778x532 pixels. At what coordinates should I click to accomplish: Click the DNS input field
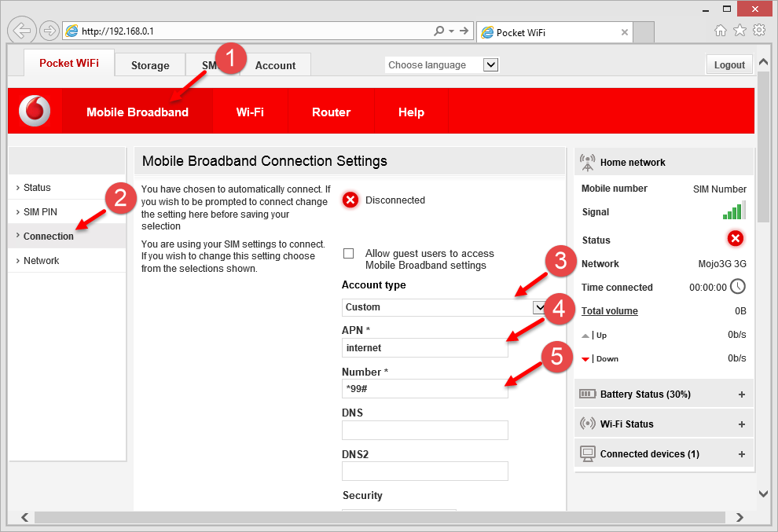pos(424,430)
